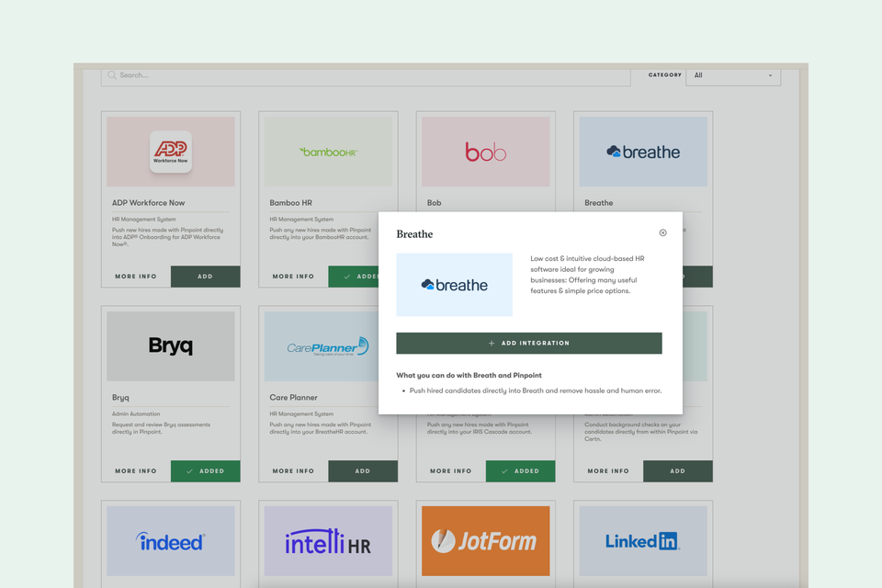Click the Breathe logo inside the dialog

pos(455,285)
